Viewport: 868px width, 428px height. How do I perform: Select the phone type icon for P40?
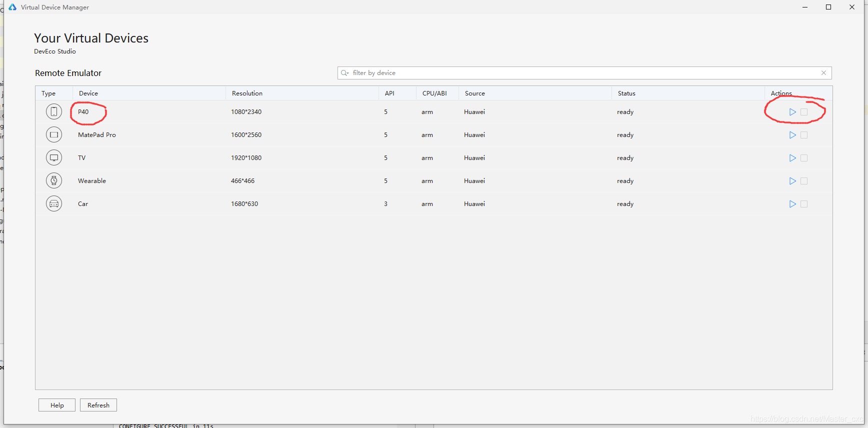click(x=54, y=111)
